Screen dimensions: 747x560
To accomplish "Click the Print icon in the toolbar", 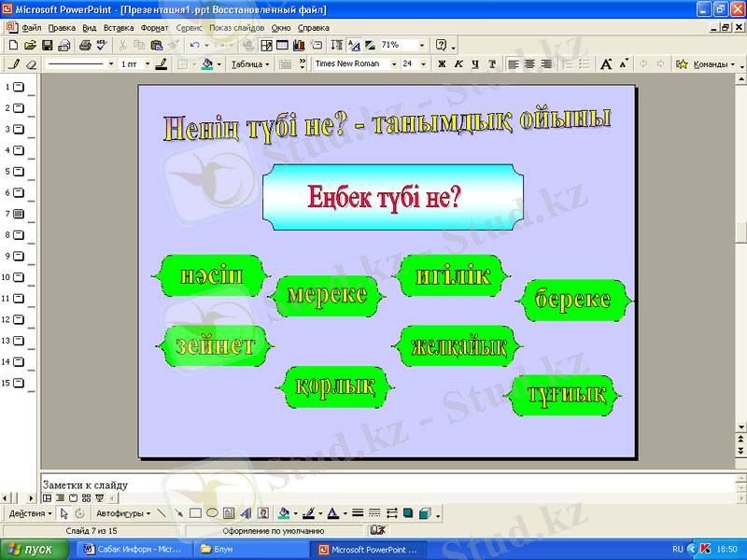I will tap(85, 45).
